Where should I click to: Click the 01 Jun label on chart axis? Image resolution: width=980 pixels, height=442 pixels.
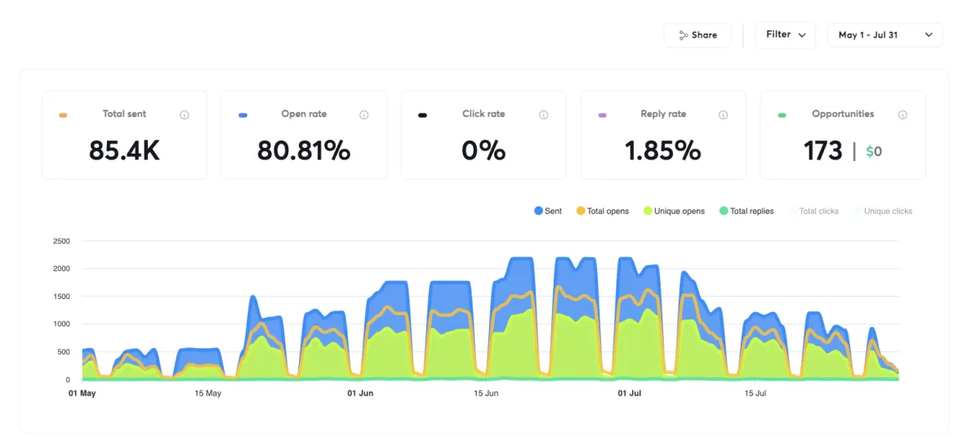360,393
